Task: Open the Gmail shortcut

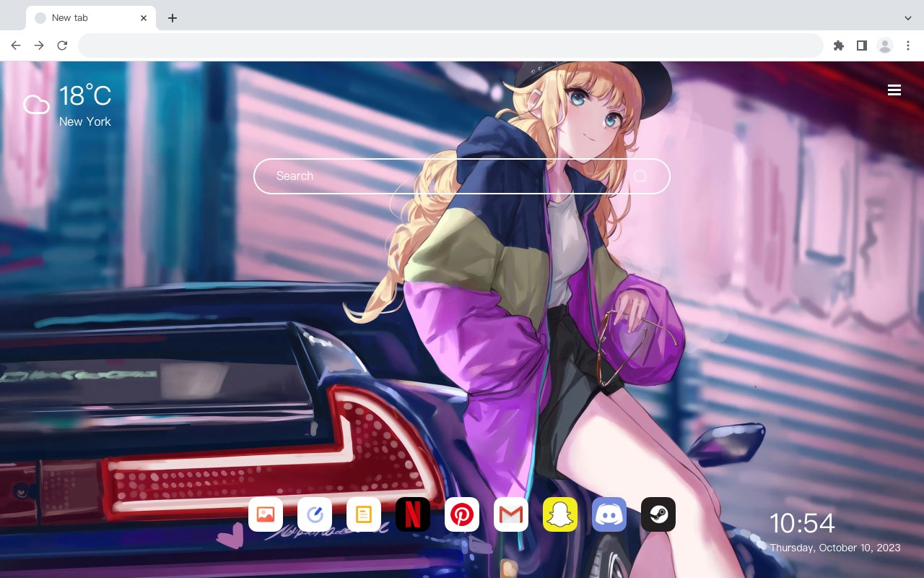Action: coord(511,514)
